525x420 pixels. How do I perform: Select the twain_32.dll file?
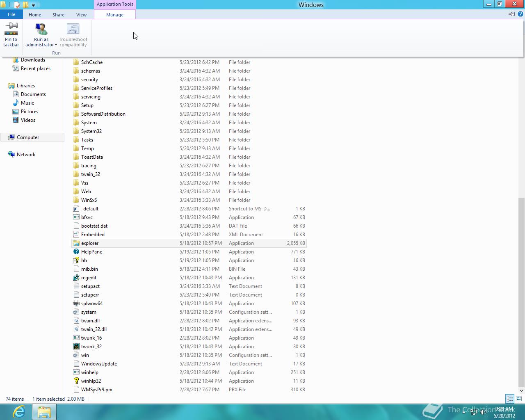[x=189, y=329]
